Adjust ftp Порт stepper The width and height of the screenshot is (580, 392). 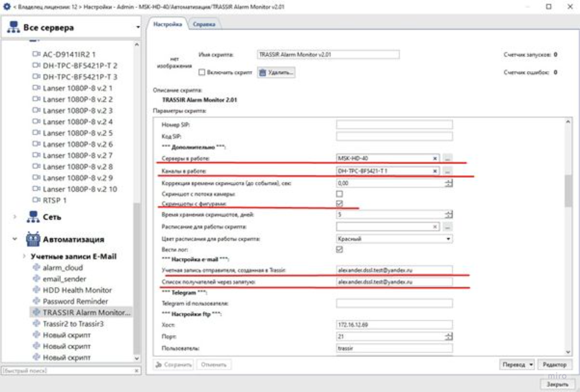coord(449,336)
